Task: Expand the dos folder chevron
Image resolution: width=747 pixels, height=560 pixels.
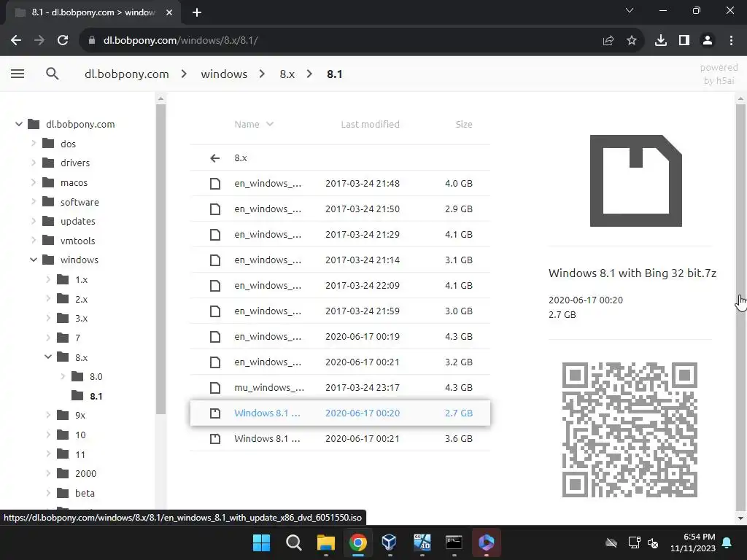Action: [34, 144]
